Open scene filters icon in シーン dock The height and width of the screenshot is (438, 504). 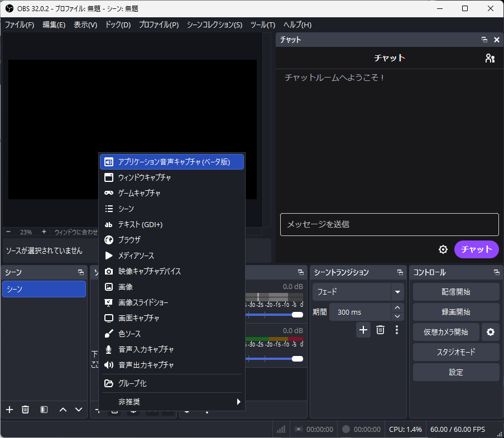[x=44, y=410]
